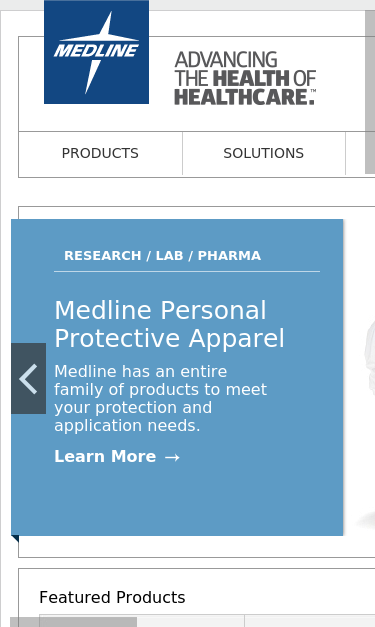375x627 pixels.
Task: Click the dark corner fold below the blue banner
Action: point(15,539)
